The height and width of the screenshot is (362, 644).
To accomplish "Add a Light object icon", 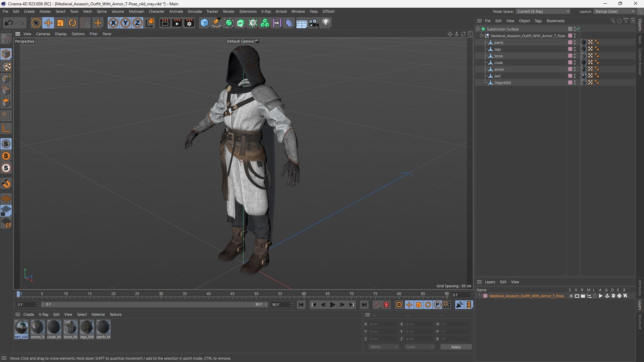I will 326,23.
